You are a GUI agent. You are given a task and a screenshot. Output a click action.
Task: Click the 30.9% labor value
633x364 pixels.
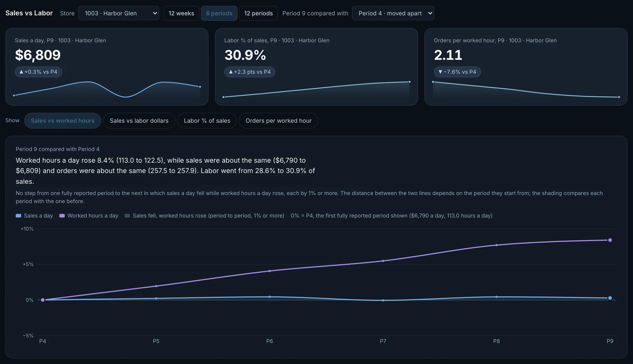pos(245,55)
